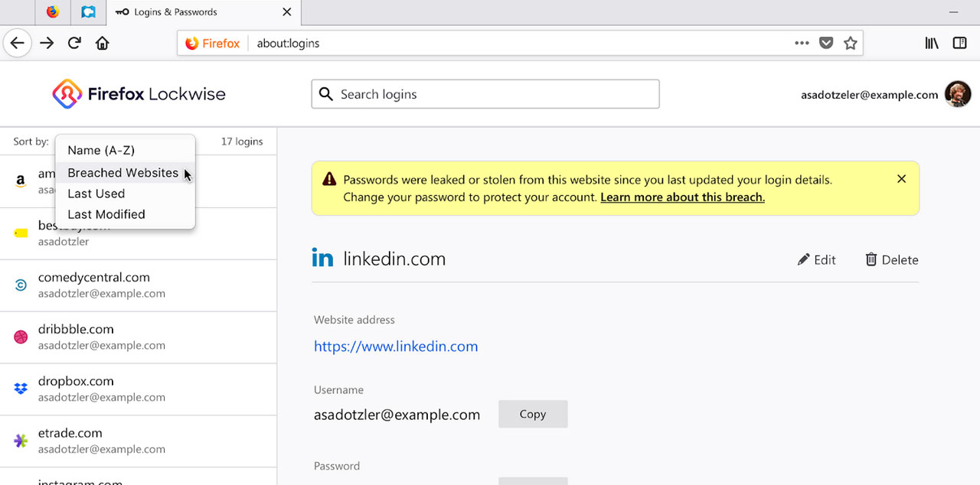Select the pinned Firefox tab

coord(52,12)
